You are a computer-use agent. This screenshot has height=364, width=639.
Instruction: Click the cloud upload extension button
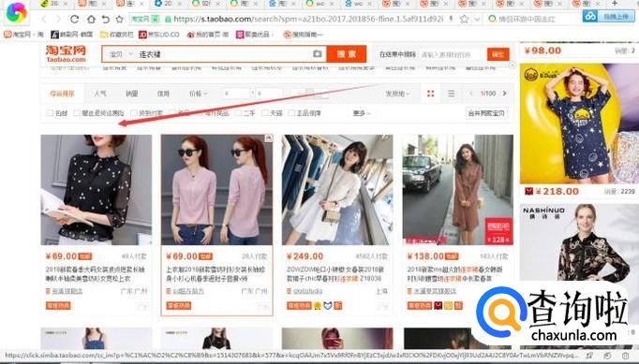point(608,17)
